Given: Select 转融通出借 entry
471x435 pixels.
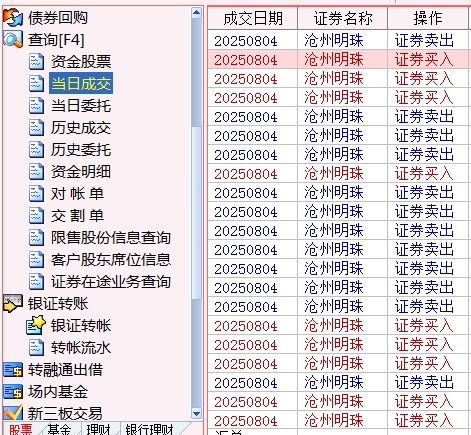Looking at the screenshot, I should [65, 370].
